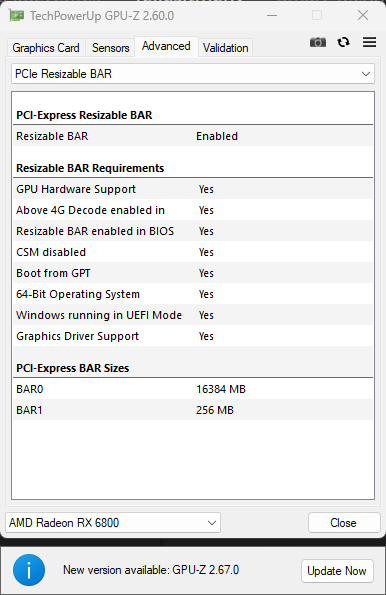This screenshot has height=595, width=386.
Task: Click the refresh arrows icon
Action: pyautogui.click(x=343, y=42)
